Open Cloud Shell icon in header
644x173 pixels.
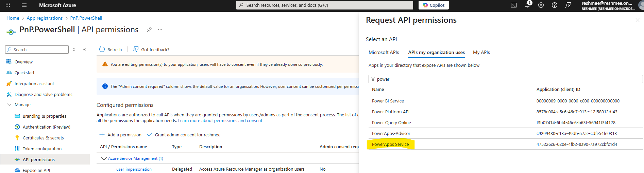tap(514, 5)
